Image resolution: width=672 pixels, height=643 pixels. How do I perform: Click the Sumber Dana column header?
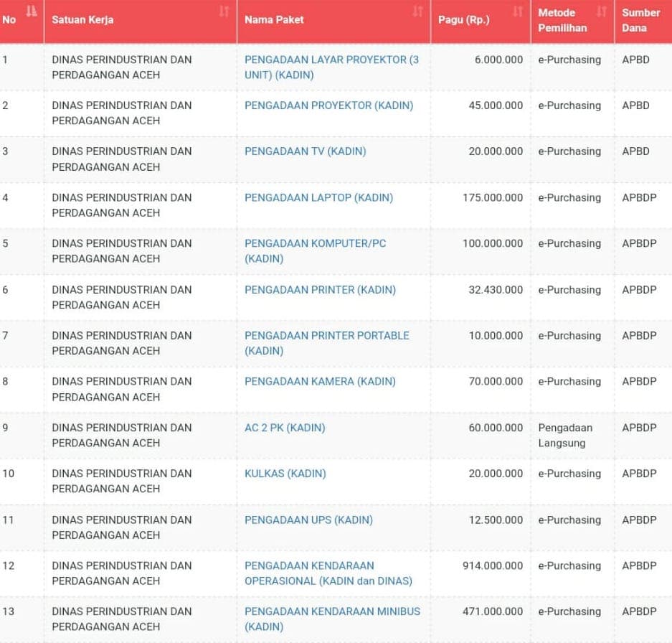(x=640, y=20)
